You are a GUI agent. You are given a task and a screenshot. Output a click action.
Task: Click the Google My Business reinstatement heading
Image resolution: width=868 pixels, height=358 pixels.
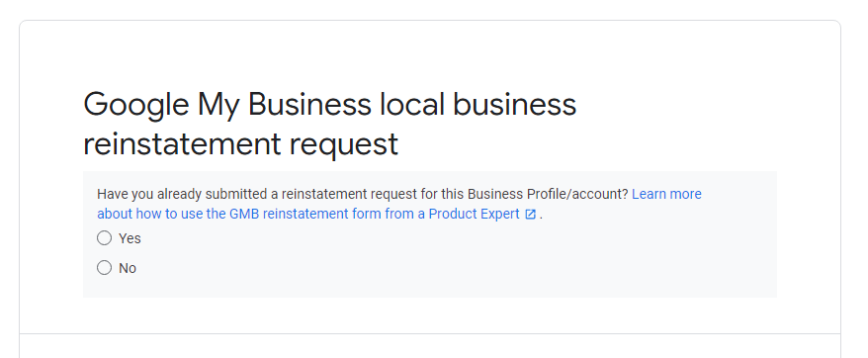330,125
